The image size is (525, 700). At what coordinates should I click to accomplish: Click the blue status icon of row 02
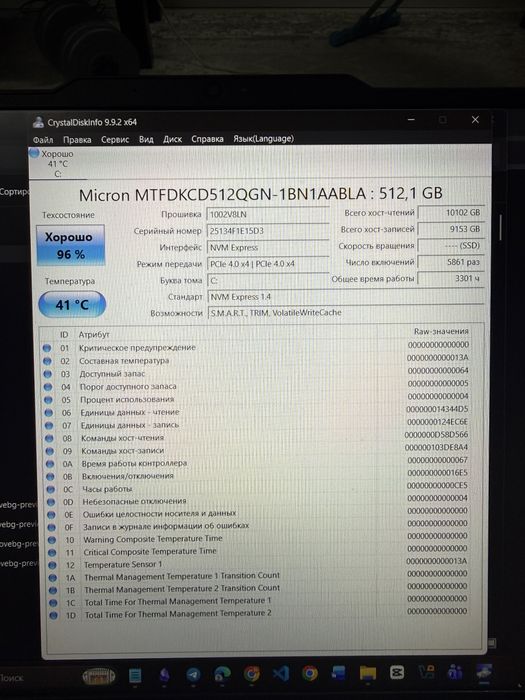[x=47, y=361]
